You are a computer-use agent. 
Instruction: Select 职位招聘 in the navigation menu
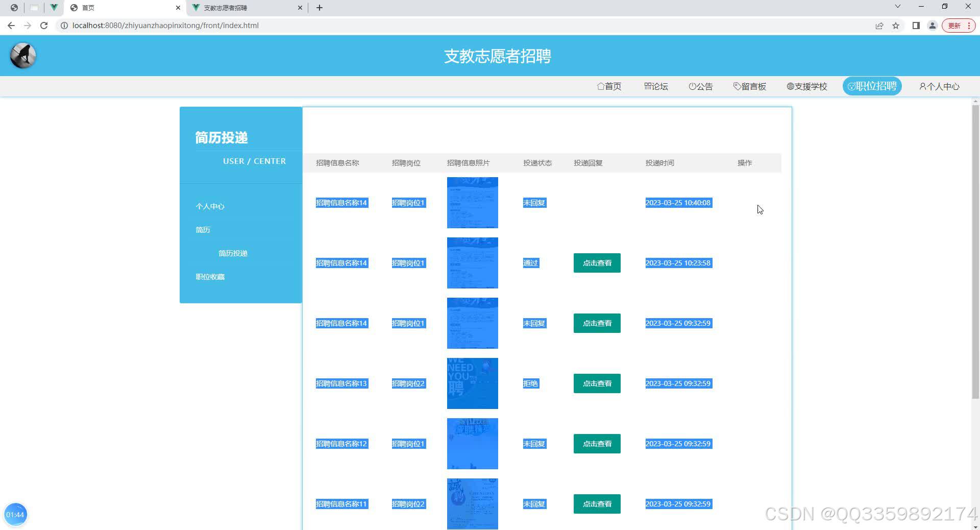[872, 86]
